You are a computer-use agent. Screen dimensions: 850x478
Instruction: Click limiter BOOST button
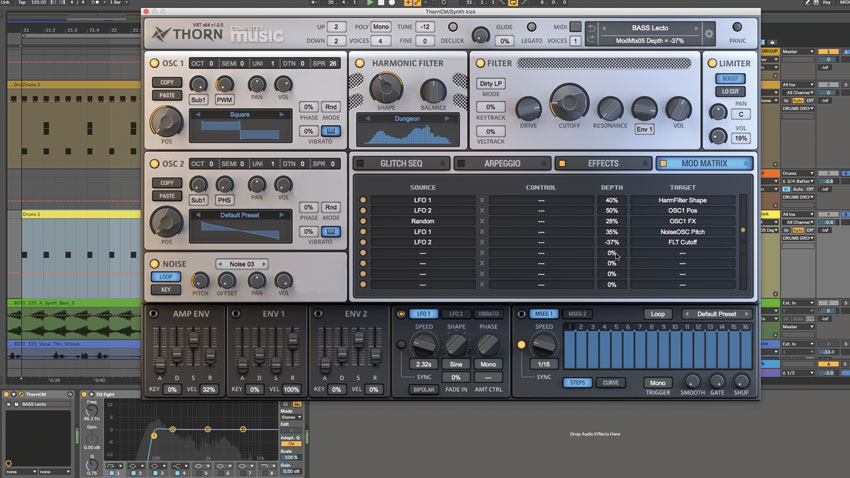pos(730,79)
